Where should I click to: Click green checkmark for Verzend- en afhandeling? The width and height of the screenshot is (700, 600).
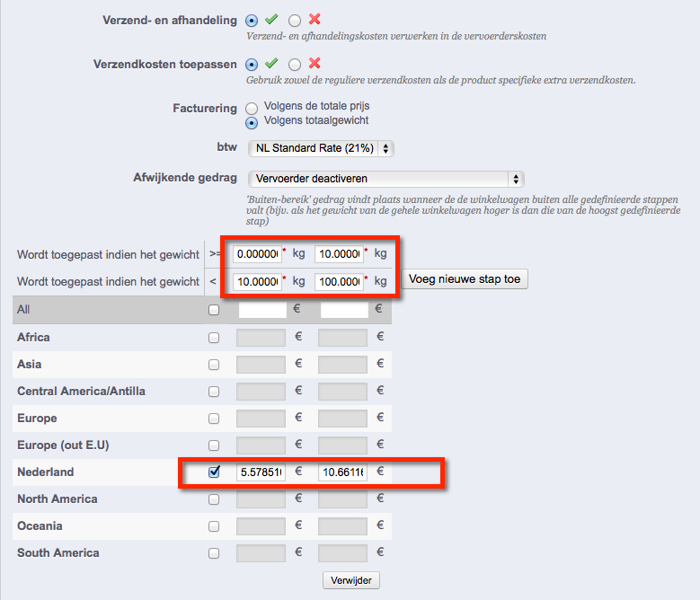pyautogui.click(x=271, y=20)
